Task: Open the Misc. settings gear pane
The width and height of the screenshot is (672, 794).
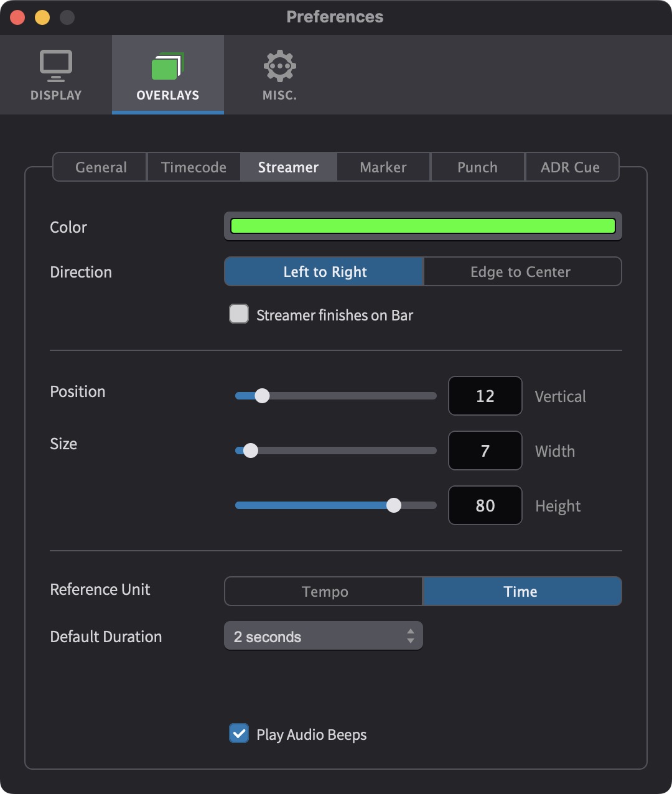Action: coord(279,75)
